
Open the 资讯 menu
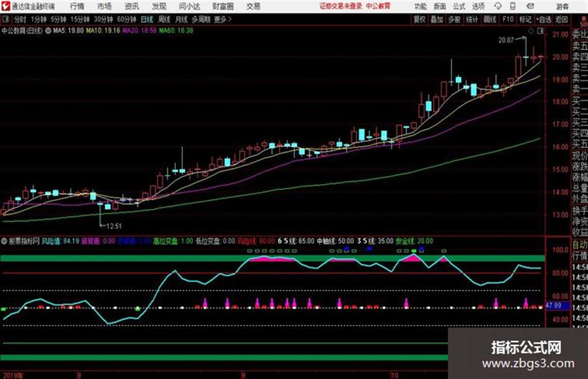[x=132, y=6]
